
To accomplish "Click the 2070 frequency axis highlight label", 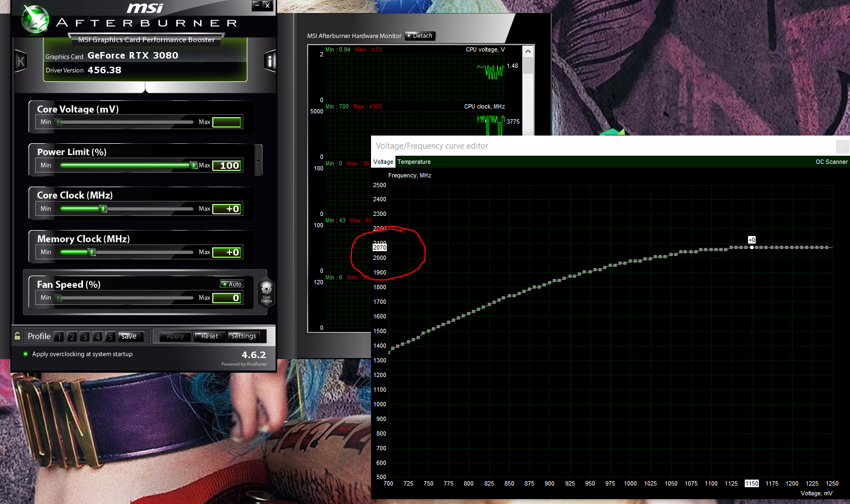I will click(380, 247).
